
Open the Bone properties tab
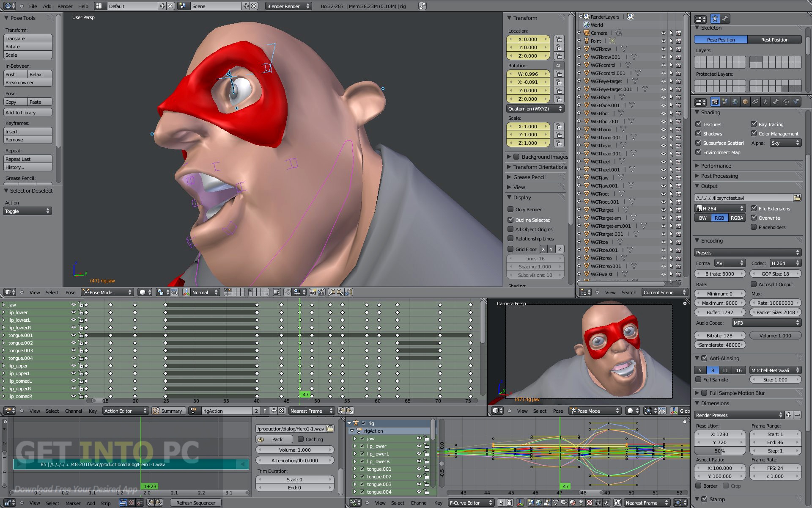point(776,102)
